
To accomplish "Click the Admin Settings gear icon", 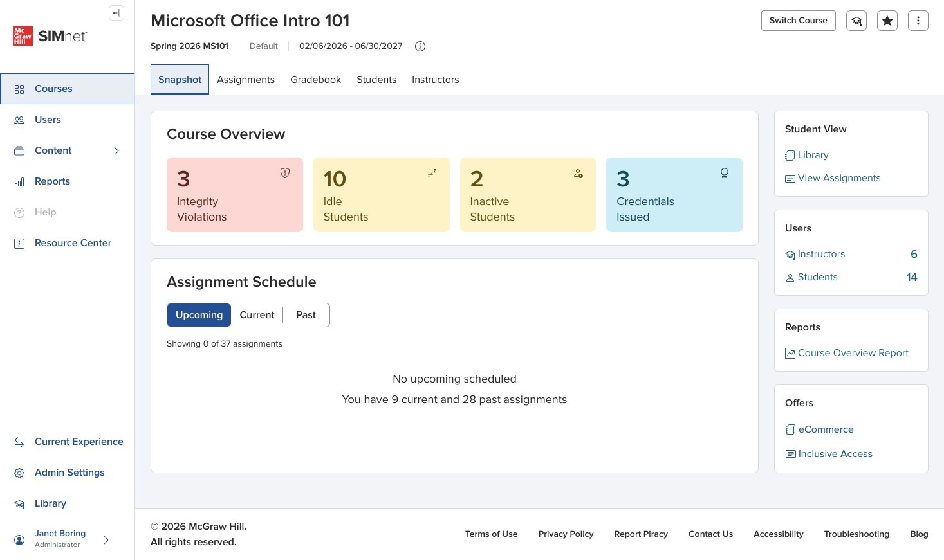I will tap(19, 473).
